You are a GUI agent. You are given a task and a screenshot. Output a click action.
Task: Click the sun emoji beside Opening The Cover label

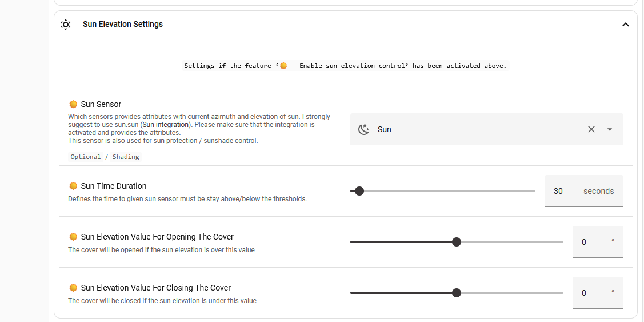pos(73,237)
